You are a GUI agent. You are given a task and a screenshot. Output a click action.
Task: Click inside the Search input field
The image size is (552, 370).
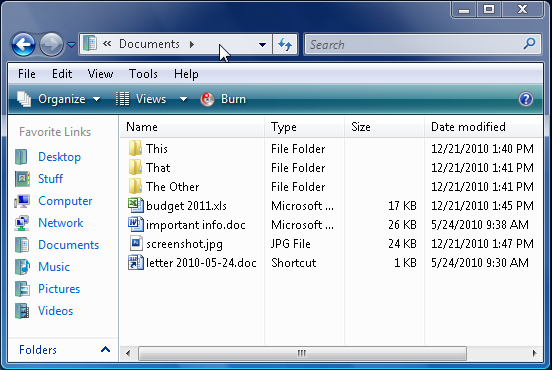[414, 45]
